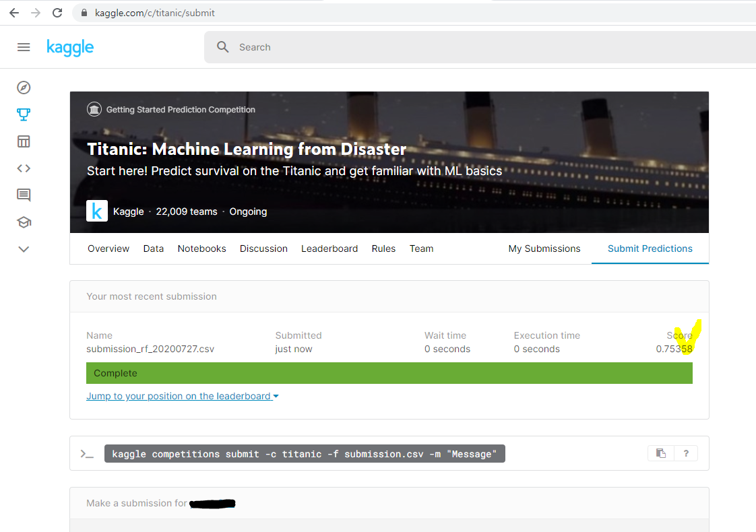Click the URL address bar

[x=414, y=13]
